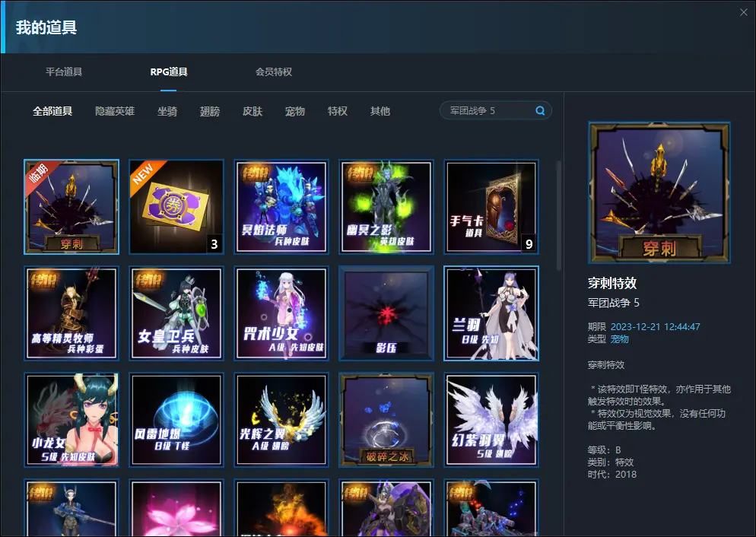Click the expiry date 2023-12-21 12:44:47
Screen dimensions: 756x537
656,327
